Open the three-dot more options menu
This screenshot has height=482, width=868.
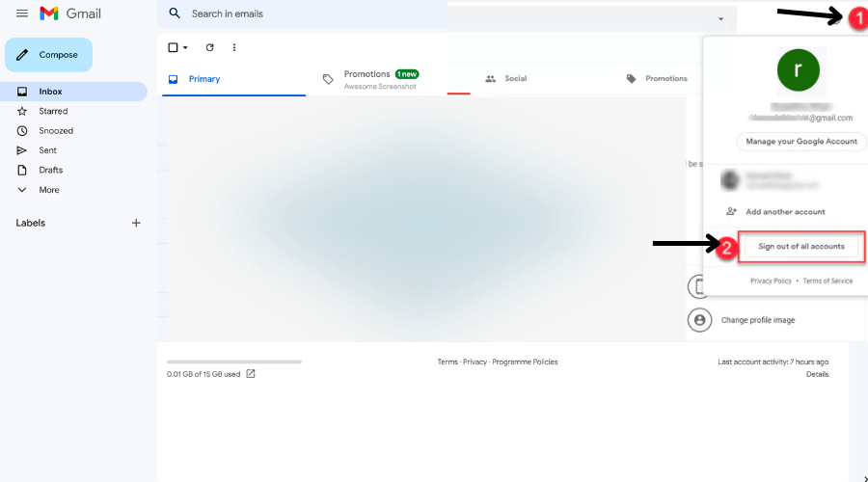[x=234, y=47]
